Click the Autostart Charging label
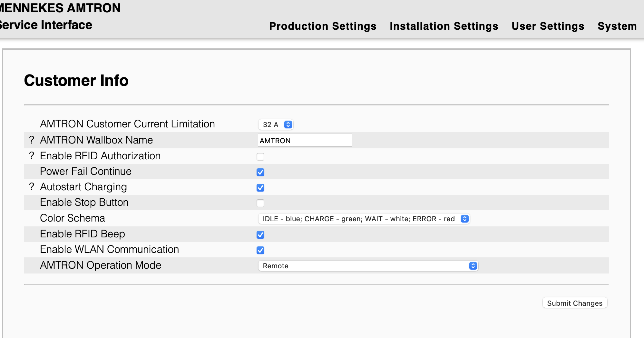Screen dimensions: 644x338 click(83, 187)
